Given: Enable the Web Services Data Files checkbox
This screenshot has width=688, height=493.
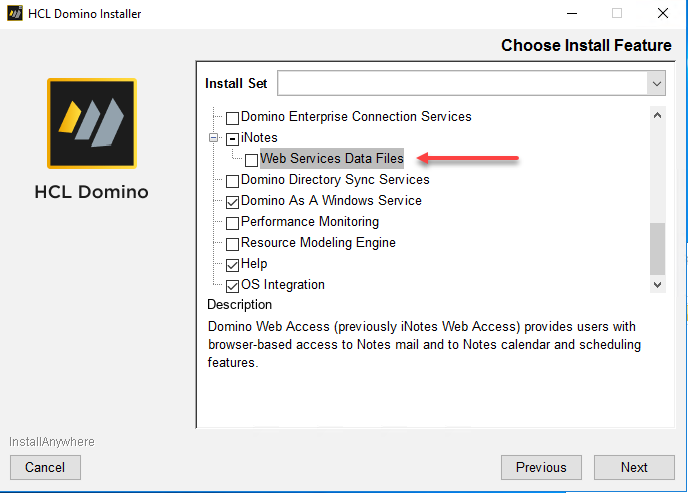Looking at the screenshot, I should [x=252, y=159].
